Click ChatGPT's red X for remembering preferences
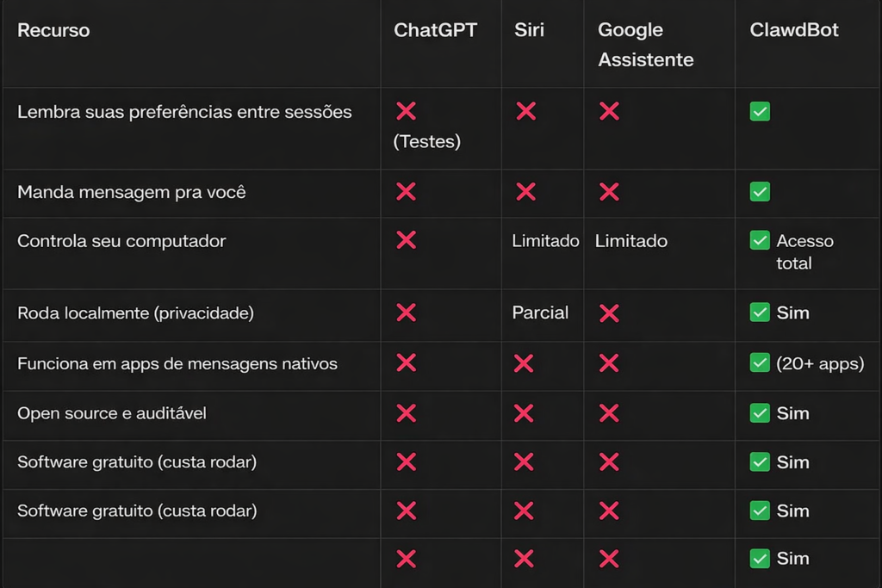882x588 pixels. (x=406, y=111)
